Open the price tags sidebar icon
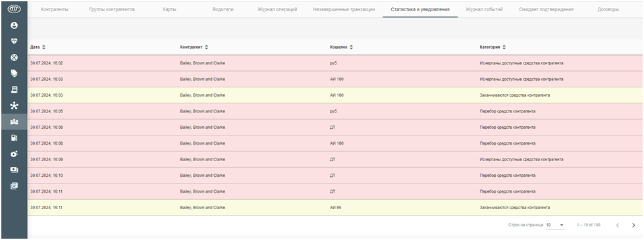 point(14,74)
